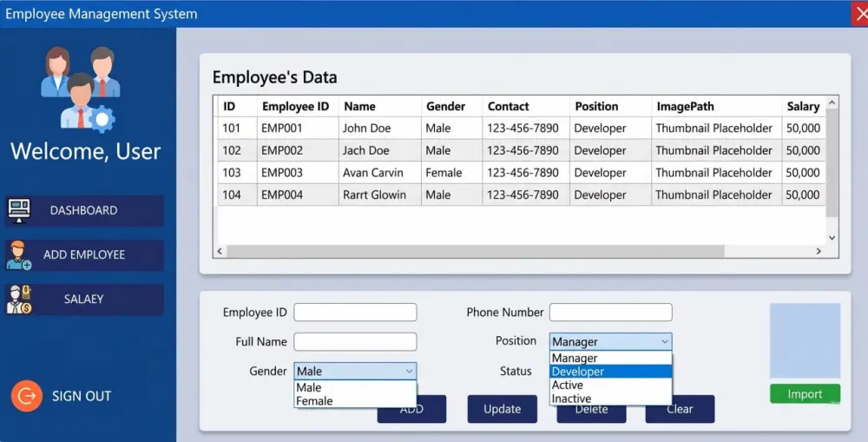Click the Name column header
The height and width of the screenshot is (442, 868).
pyautogui.click(x=380, y=106)
